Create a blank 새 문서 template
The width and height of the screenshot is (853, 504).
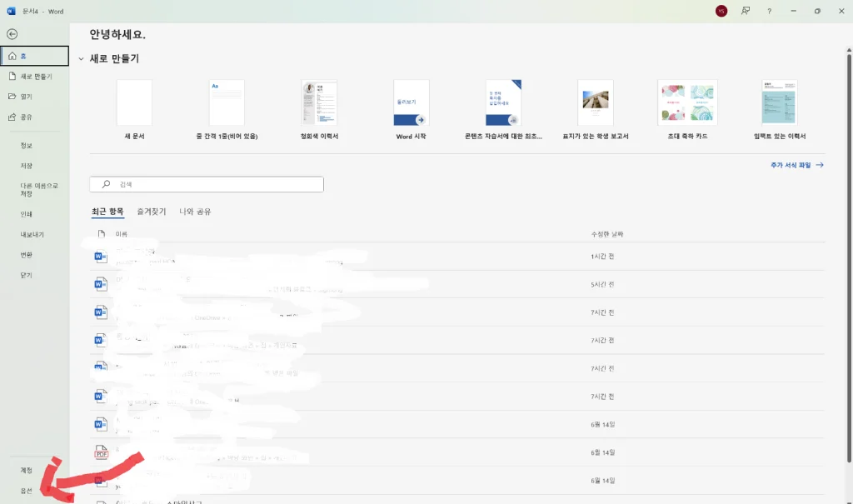134,110
